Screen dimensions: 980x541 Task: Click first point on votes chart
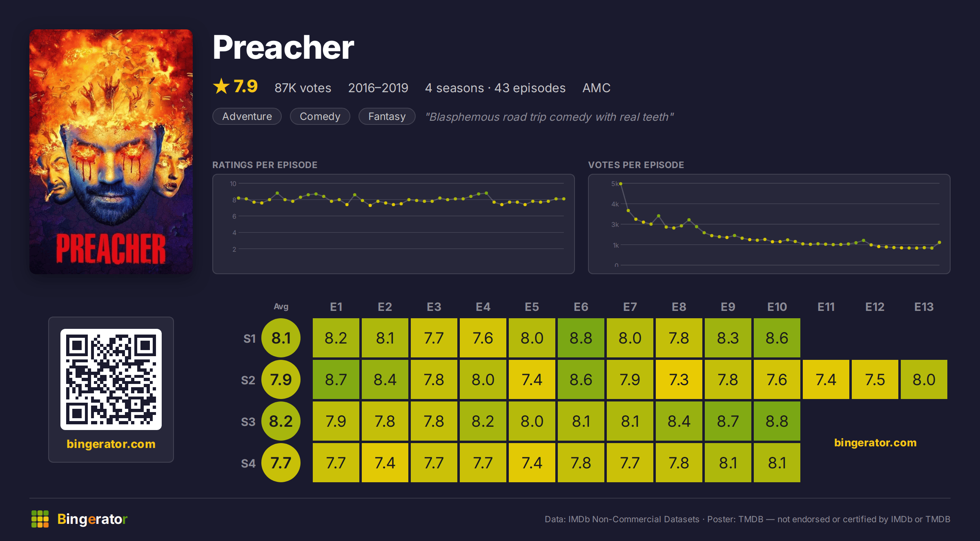point(621,184)
